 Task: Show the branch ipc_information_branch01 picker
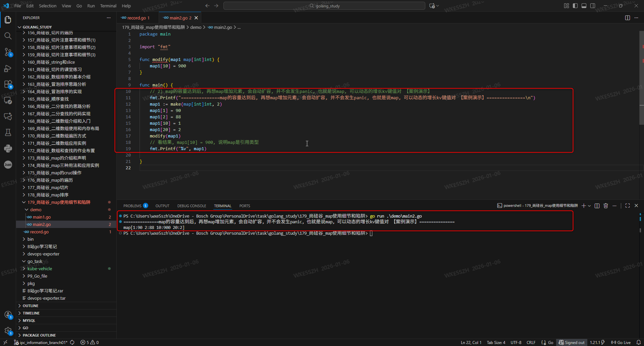[x=41, y=342]
